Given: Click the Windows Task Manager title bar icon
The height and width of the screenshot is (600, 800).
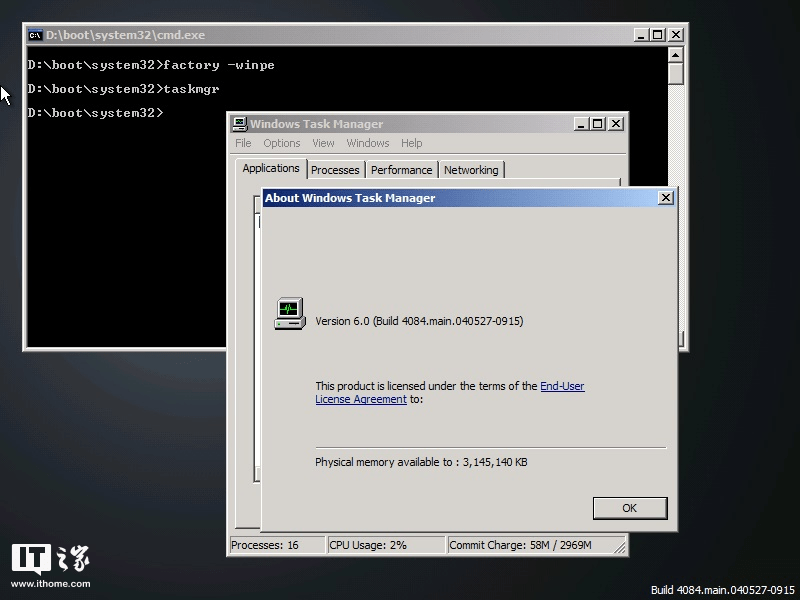Looking at the screenshot, I should [238, 123].
